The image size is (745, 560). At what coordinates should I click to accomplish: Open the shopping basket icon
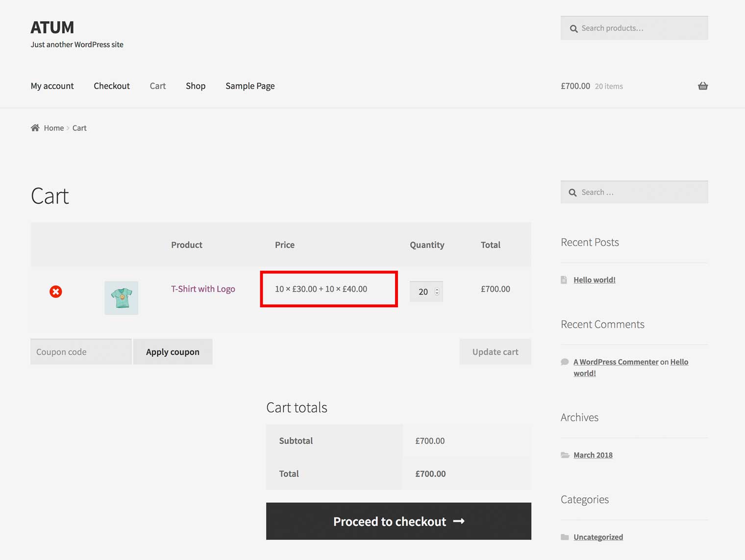pyautogui.click(x=702, y=86)
